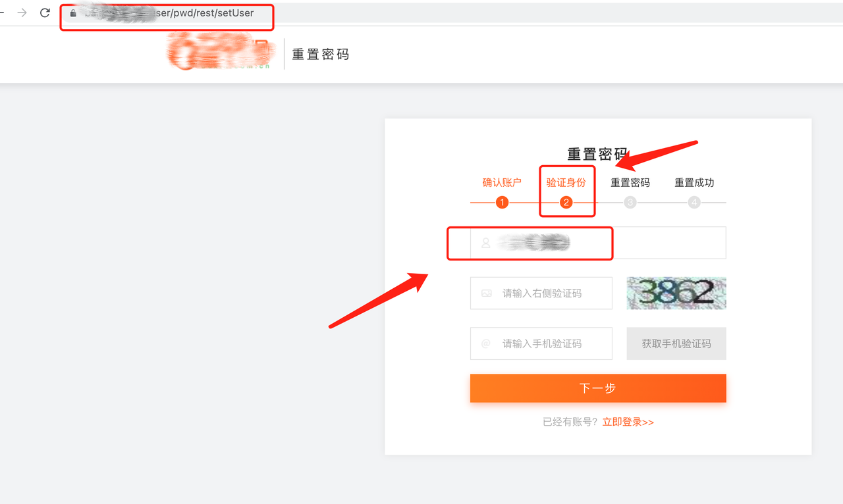
Task: Select the 确认账户 step label
Action: (502, 183)
